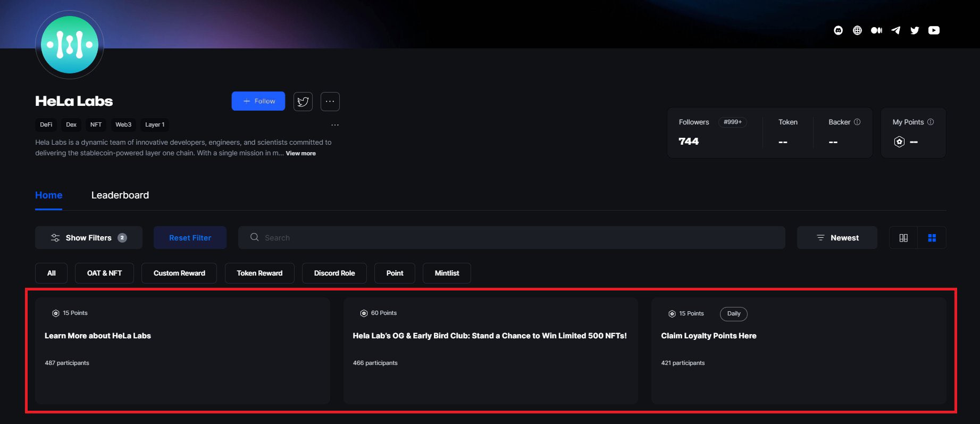
Task: Click 487 participants text
Action: pos(67,363)
